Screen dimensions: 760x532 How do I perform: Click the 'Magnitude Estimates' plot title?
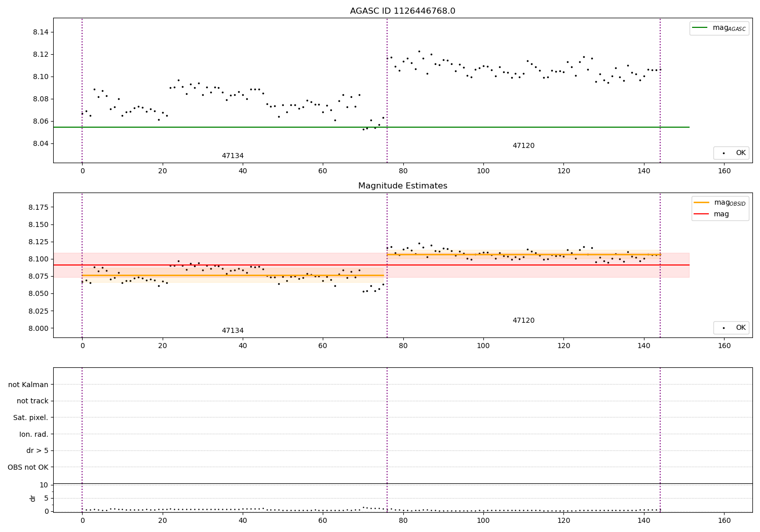[402, 186]
